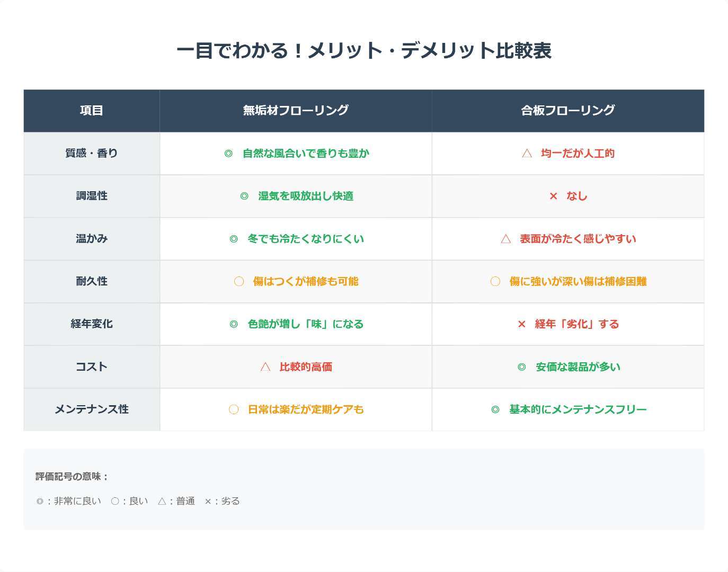Click the 湿気を吸放出し快適 cell text
The width and height of the screenshot is (728, 572).
point(306,196)
